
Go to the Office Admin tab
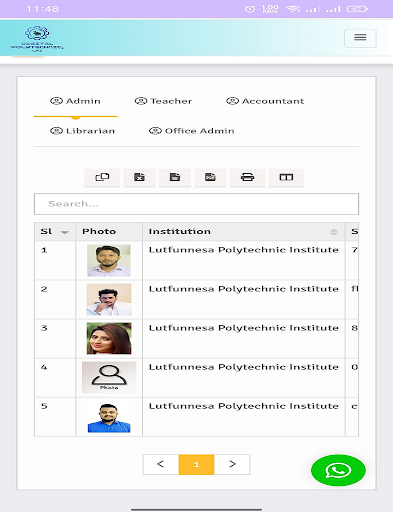click(191, 131)
